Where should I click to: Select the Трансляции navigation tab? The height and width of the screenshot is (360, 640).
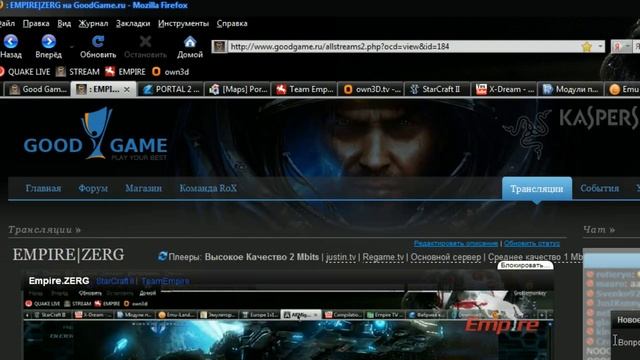coord(537,189)
